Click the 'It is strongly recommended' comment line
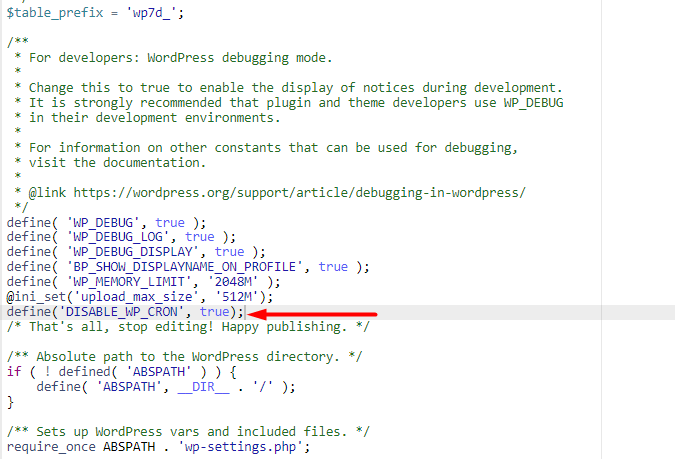Image resolution: width=675 pixels, height=459 pixels. coord(288,103)
